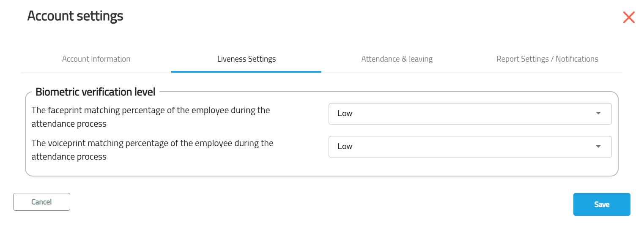
Task: Click the voiceprint matching percentage label text
Action: (x=153, y=150)
